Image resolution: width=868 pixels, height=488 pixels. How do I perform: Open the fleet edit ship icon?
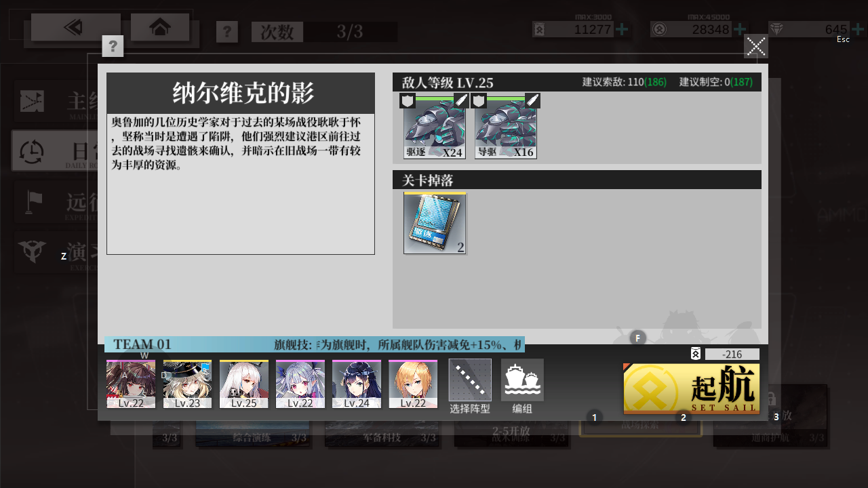pos(522,380)
